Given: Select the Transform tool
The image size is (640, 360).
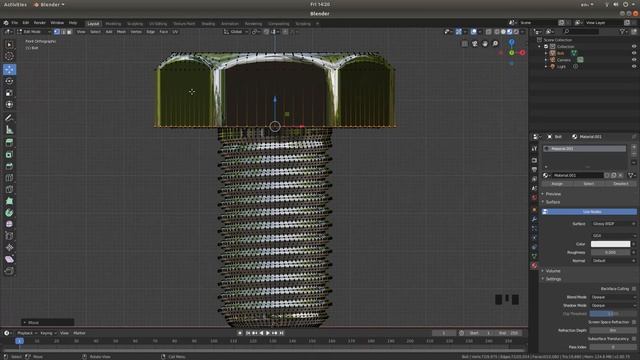Looking at the screenshot, I should click(x=9, y=105).
